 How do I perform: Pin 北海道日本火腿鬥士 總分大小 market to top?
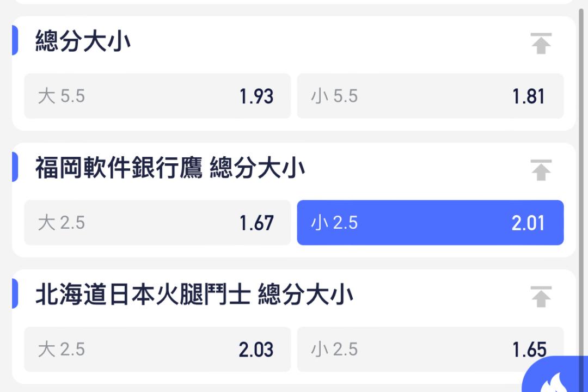pos(541,297)
